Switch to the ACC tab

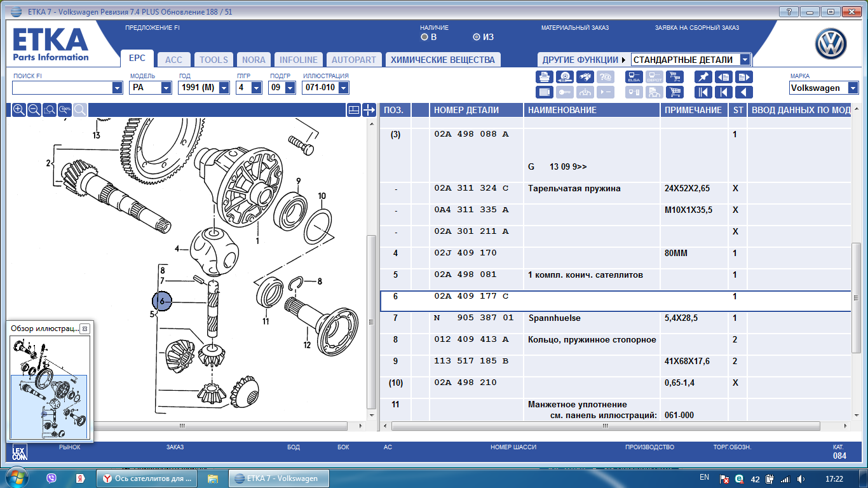[173, 60]
